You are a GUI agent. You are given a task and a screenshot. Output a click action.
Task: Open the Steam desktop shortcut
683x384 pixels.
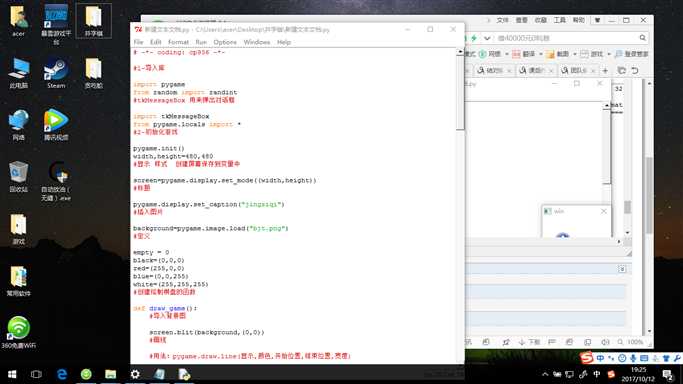(56, 74)
